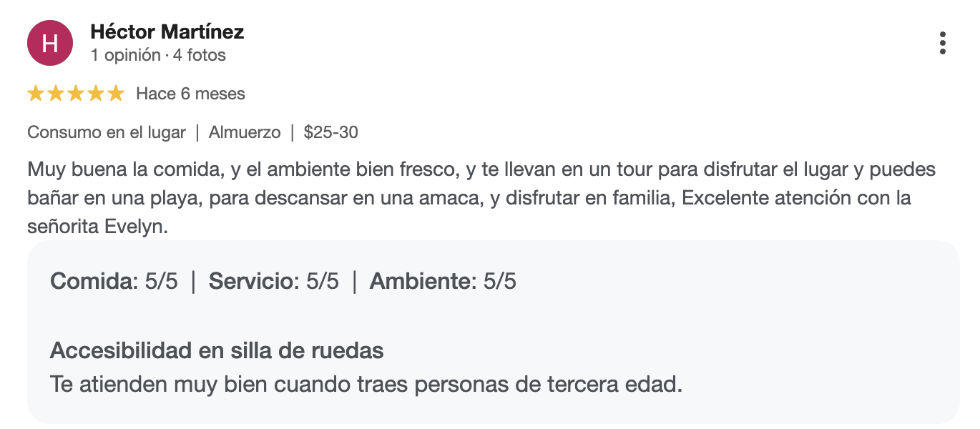Click the fourth gold rating star
This screenshot has height=429, width=980.
pos(96,94)
